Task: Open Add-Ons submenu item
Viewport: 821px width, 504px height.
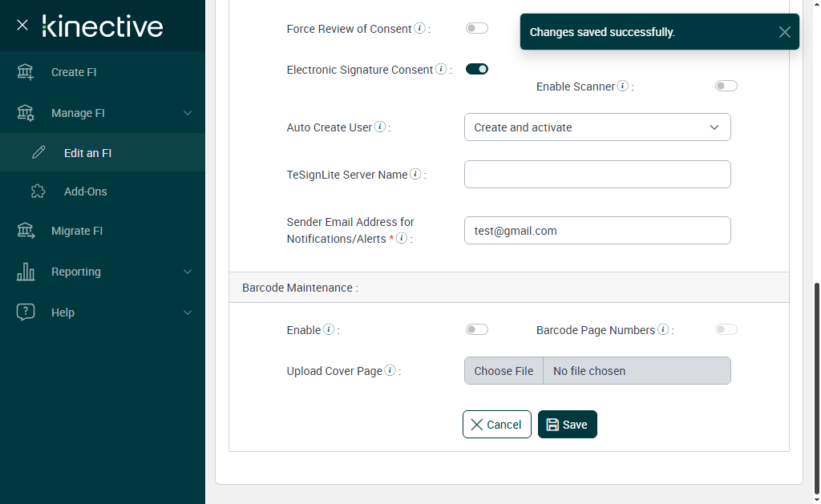Action: pyautogui.click(x=103, y=192)
